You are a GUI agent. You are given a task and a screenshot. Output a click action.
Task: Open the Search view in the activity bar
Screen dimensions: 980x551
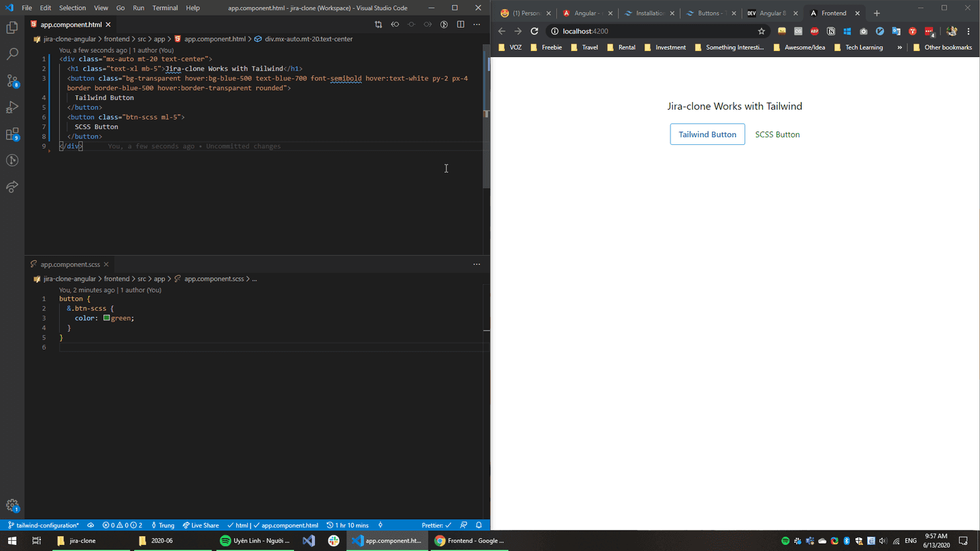pos(12,53)
